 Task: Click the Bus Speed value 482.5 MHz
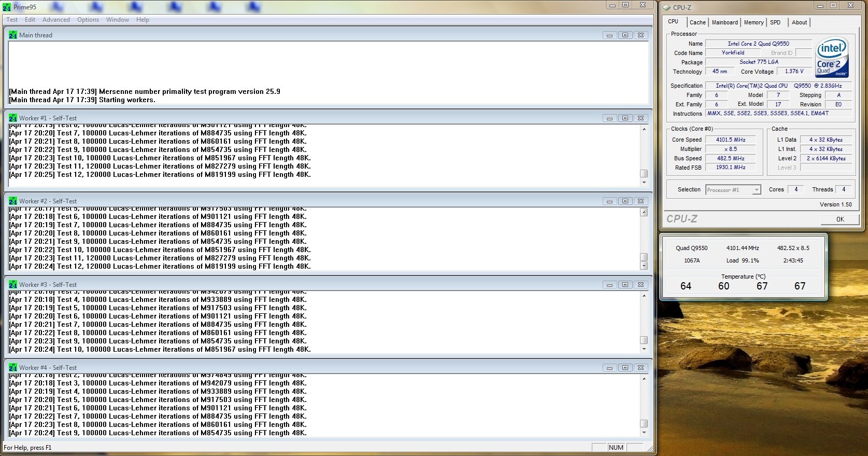tap(731, 158)
